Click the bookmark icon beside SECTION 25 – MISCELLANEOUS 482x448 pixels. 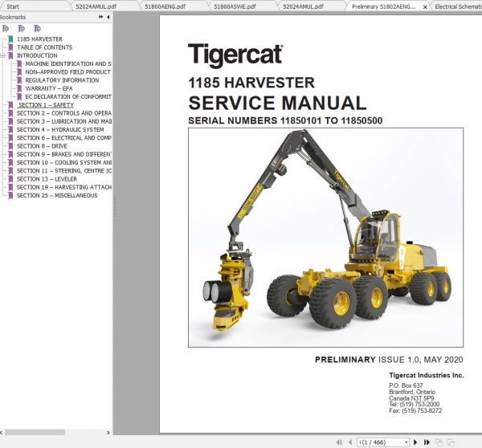point(10,195)
